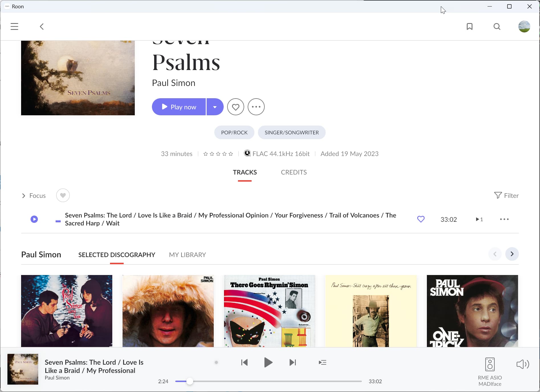Show next discography albums with right chevron
The width and height of the screenshot is (540, 392).
coord(512,254)
